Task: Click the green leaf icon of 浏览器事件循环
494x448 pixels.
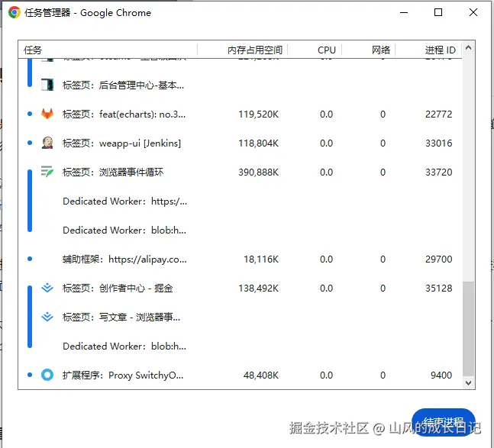Action: (x=47, y=172)
